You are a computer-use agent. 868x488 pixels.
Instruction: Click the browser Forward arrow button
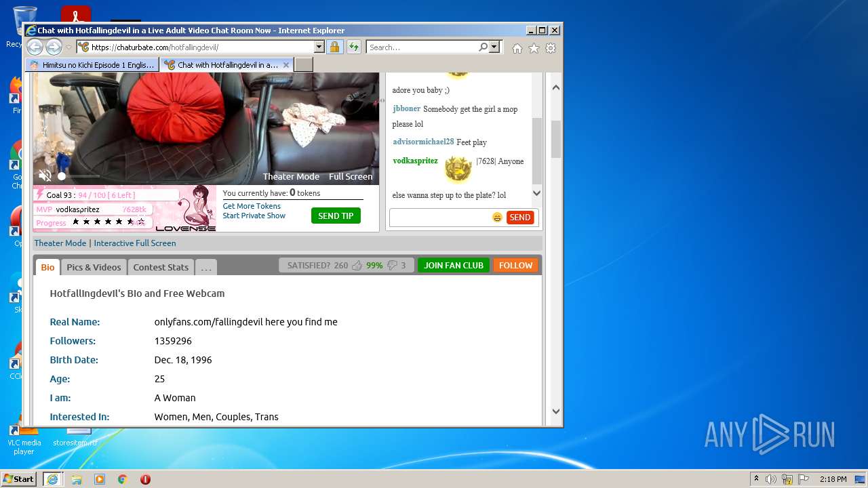coord(54,47)
